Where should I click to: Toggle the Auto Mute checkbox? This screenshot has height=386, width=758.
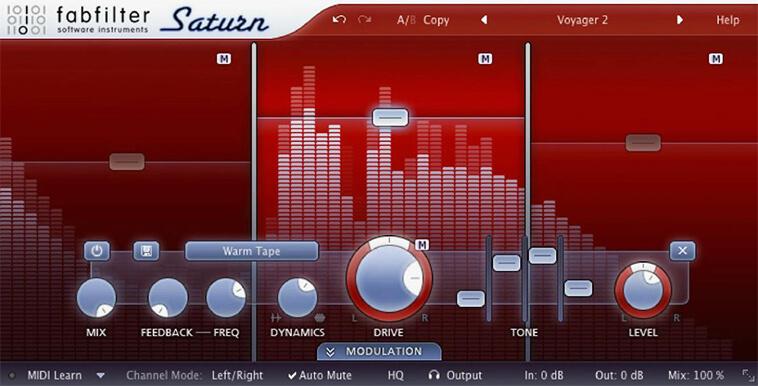pyautogui.click(x=320, y=375)
